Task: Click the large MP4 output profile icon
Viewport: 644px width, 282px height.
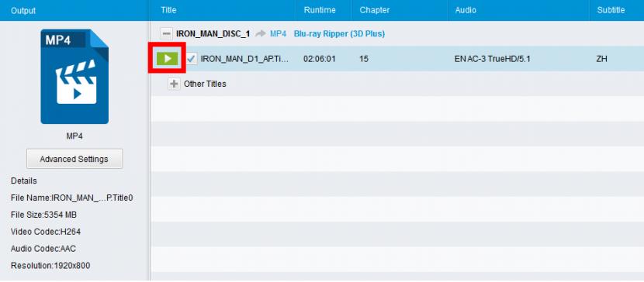Action: click(74, 77)
